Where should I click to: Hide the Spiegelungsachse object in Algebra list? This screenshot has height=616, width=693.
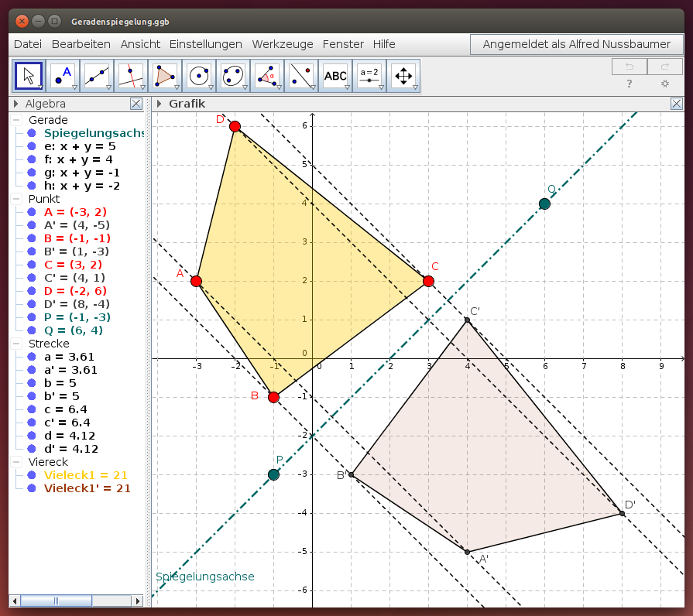(x=32, y=133)
